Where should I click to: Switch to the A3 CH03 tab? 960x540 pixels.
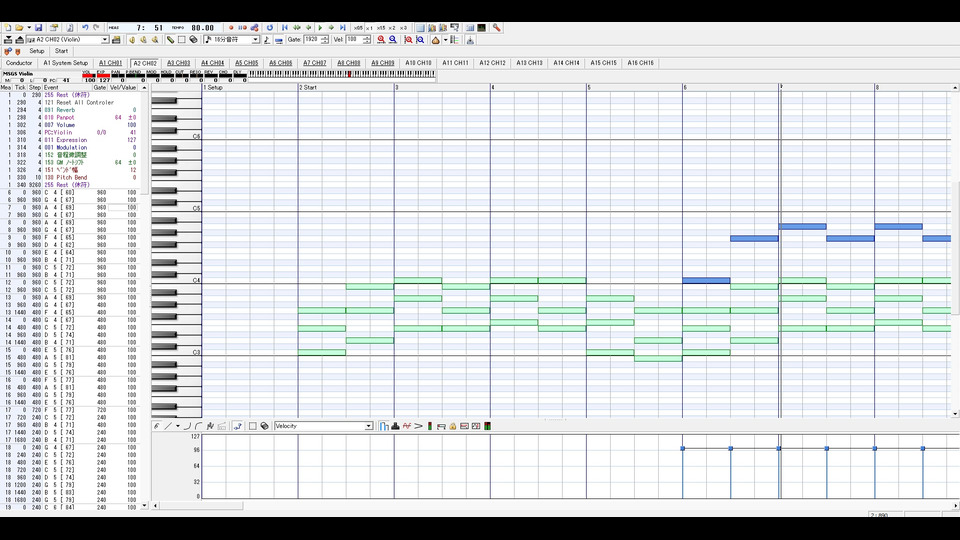click(x=178, y=63)
